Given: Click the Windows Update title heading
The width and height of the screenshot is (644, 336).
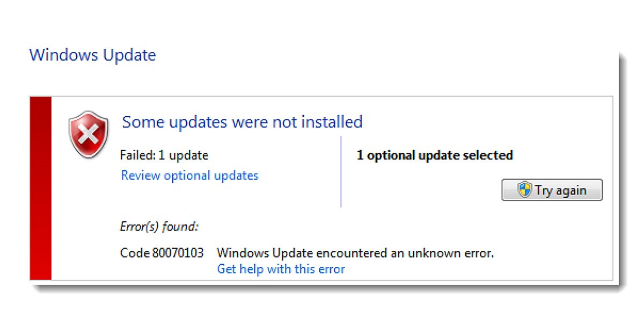Looking at the screenshot, I should (92, 55).
